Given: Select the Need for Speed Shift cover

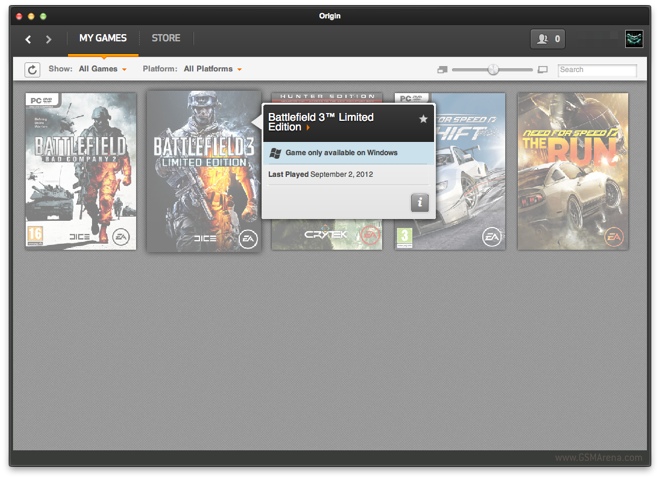Looking at the screenshot, I should (471, 171).
